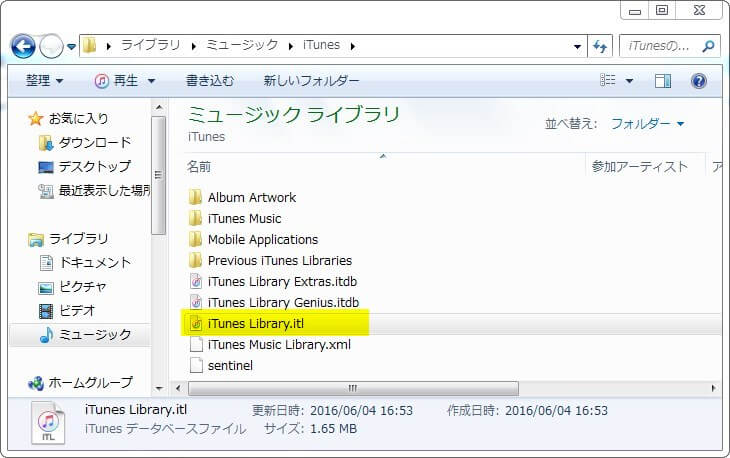Select ライブラリ in the navigation pane

click(x=79, y=239)
